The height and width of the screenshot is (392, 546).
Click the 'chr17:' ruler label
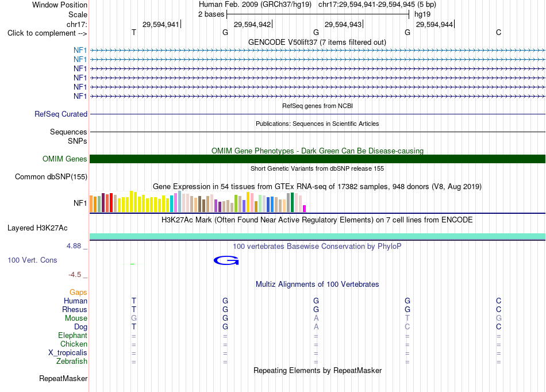click(77, 24)
